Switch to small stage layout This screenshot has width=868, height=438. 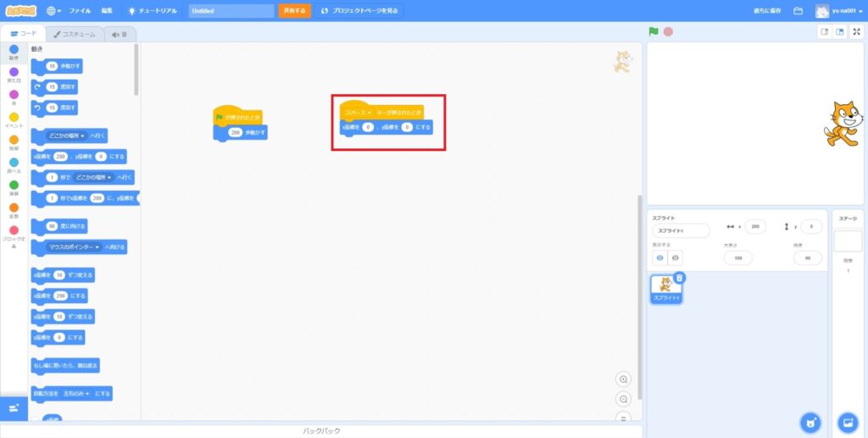coord(825,31)
